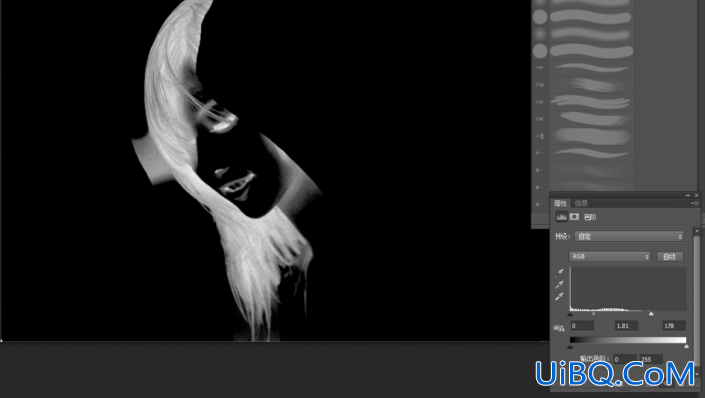Click the white input level slider handle
The width and height of the screenshot is (705, 398).
tap(651, 313)
